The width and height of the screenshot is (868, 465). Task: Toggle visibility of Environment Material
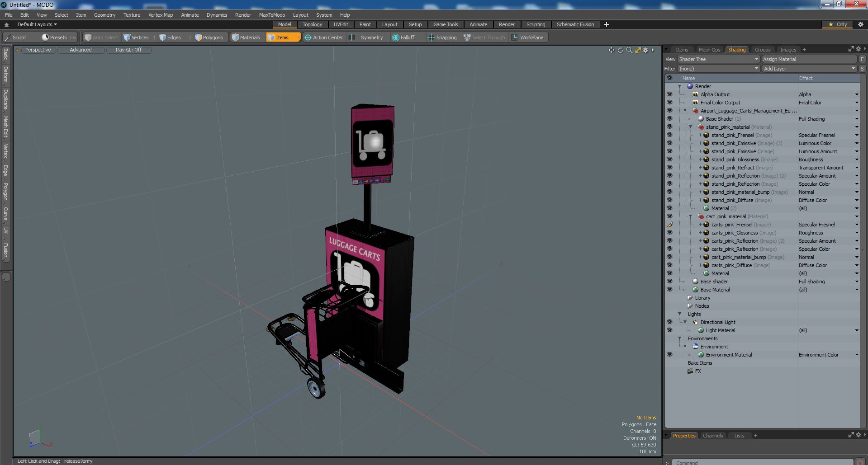(669, 355)
